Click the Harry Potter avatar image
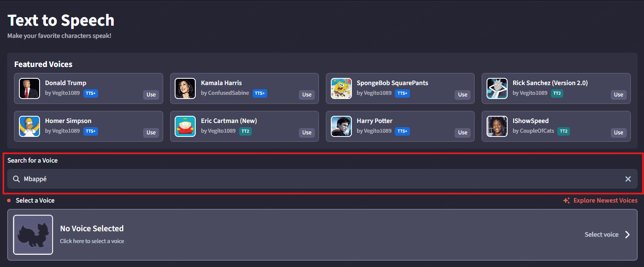 tap(341, 126)
